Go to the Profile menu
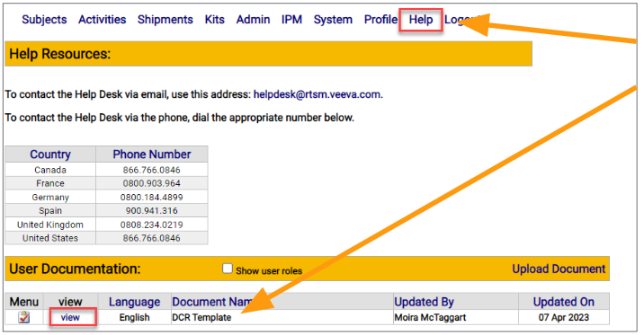The width and height of the screenshot is (644, 335). pyautogui.click(x=380, y=19)
